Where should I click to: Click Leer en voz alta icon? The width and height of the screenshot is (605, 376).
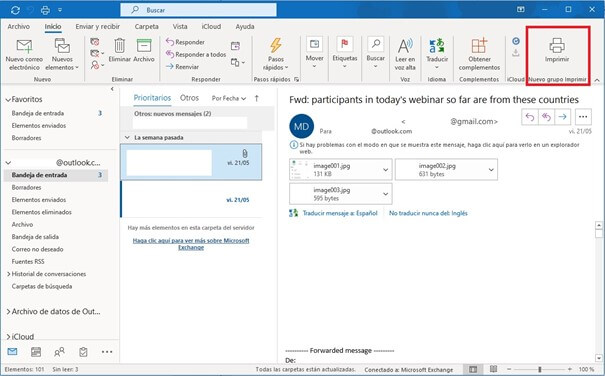pos(405,46)
